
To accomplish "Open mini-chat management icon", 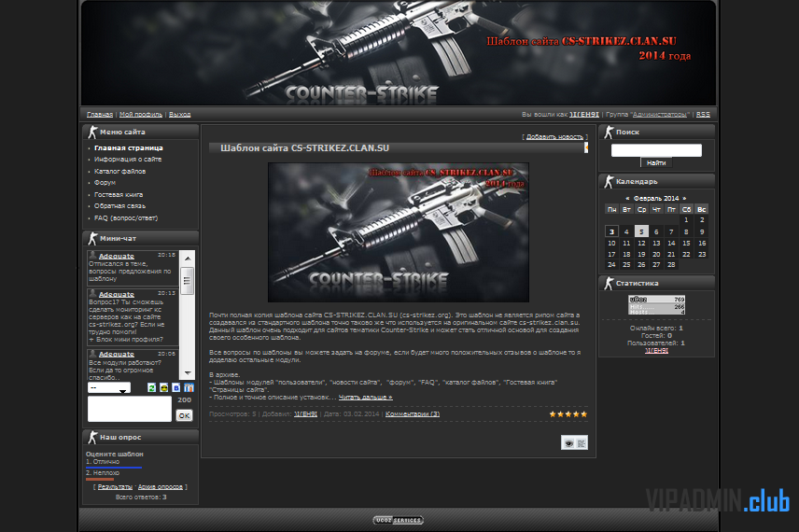I will (189, 387).
